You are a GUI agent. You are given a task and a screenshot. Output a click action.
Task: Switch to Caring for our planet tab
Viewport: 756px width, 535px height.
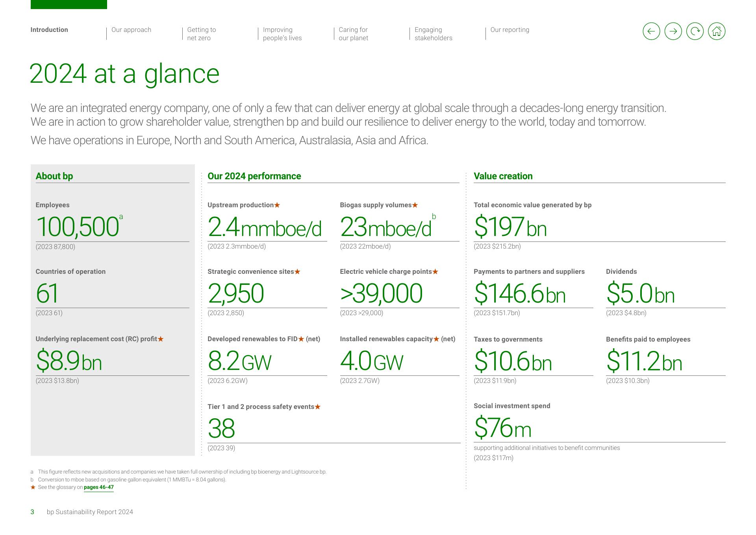pyautogui.click(x=353, y=34)
